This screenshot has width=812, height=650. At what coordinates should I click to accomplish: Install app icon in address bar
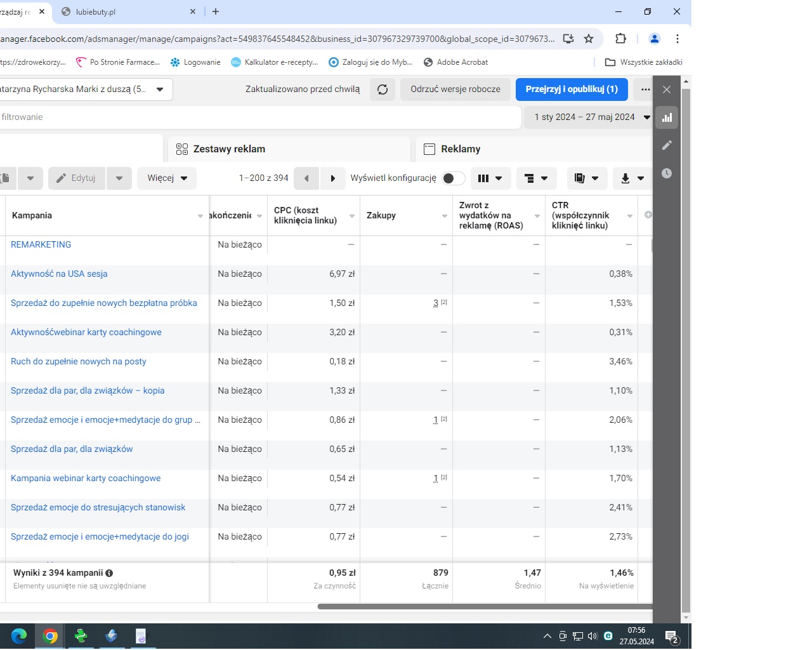[568, 39]
